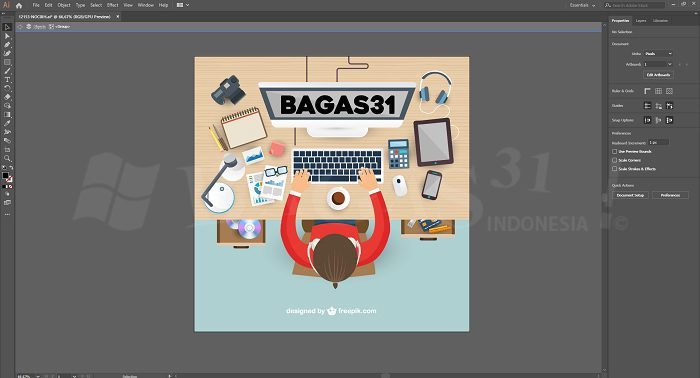Viewport: 700px width, 378px height.
Task: Click the Keyboard Increment input field
Action: (658, 142)
